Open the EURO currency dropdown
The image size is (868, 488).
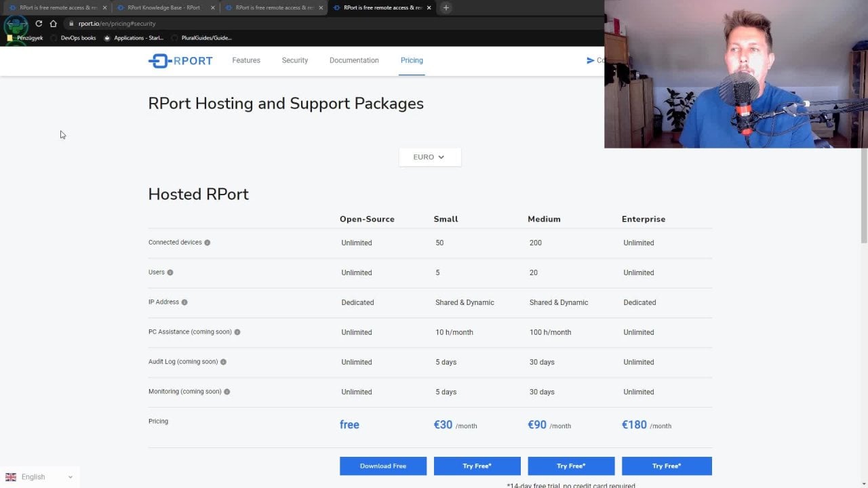click(x=430, y=157)
